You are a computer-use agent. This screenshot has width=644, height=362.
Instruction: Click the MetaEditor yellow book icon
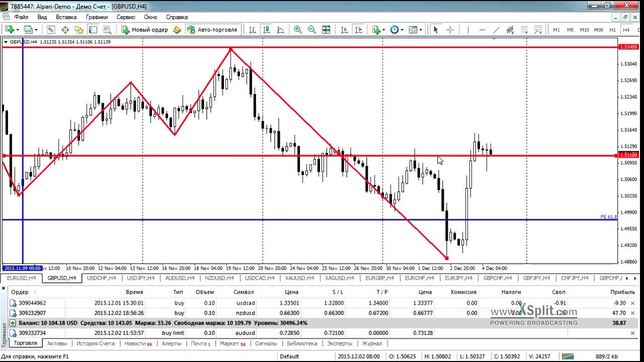[177, 30]
